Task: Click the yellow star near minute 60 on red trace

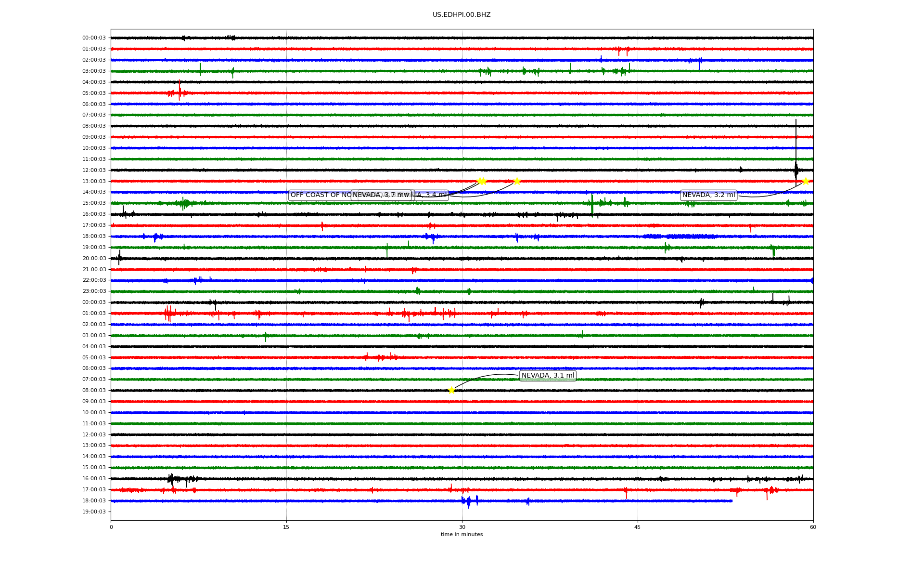Action: 806,181
